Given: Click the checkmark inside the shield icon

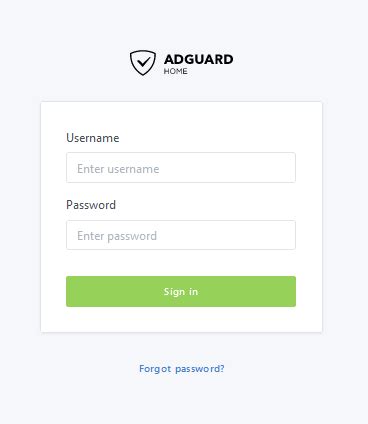Looking at the screenshot, I should pos(144,62).
